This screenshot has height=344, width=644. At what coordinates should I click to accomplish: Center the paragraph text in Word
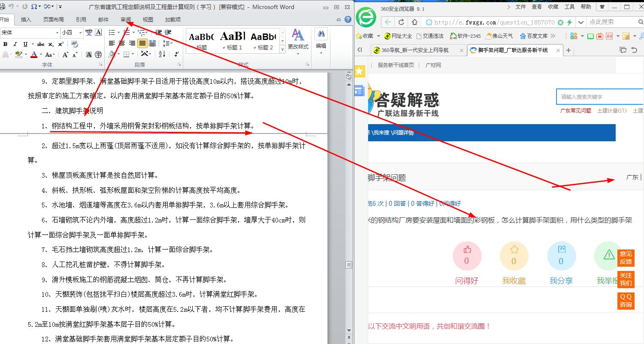pos(122,43)
